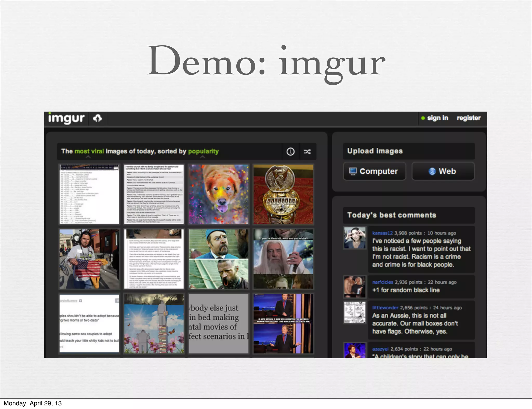Viewport: 532px width, 409px height.
Task: Click the monitor icon on Computer button
Action: [353, 171]
